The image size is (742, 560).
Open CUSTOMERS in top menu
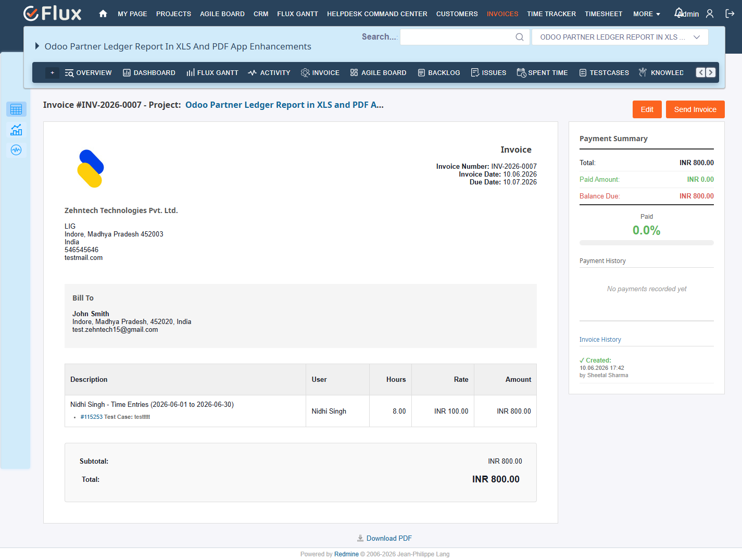(x=457, y=14)
